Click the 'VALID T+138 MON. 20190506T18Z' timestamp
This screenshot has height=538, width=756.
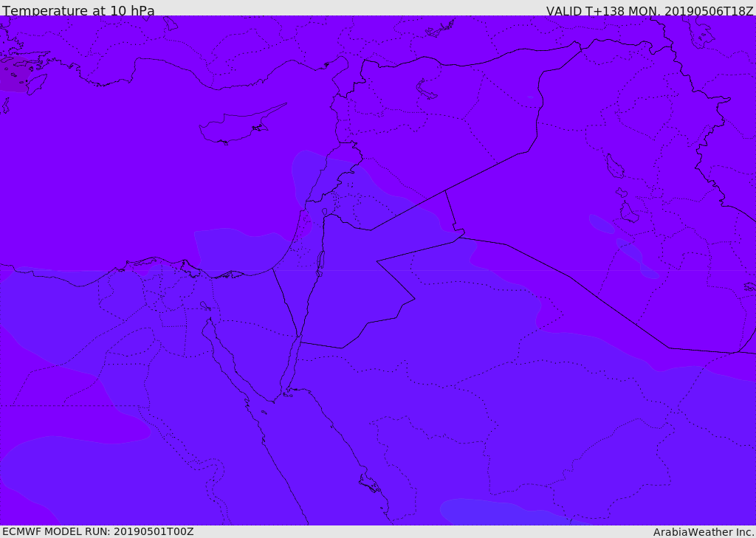(x=650, y=10)
